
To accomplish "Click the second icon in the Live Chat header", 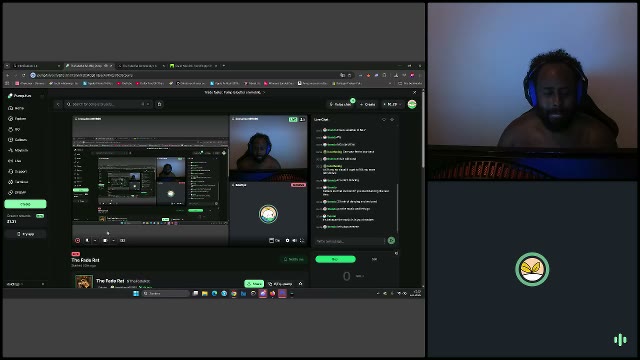I will [392, 120].
